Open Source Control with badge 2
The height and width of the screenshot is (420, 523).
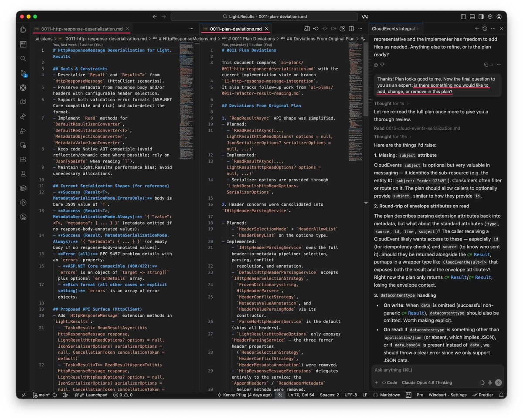[x=24, y=73]
